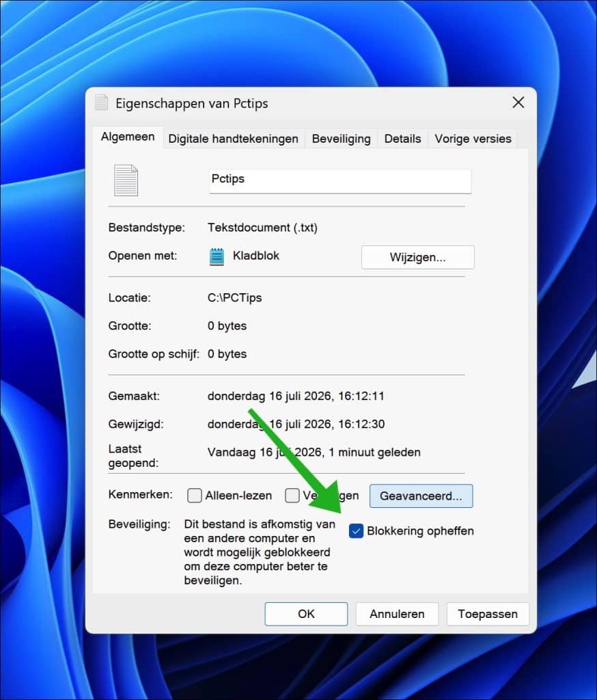Click the Toepassen button

488,614
